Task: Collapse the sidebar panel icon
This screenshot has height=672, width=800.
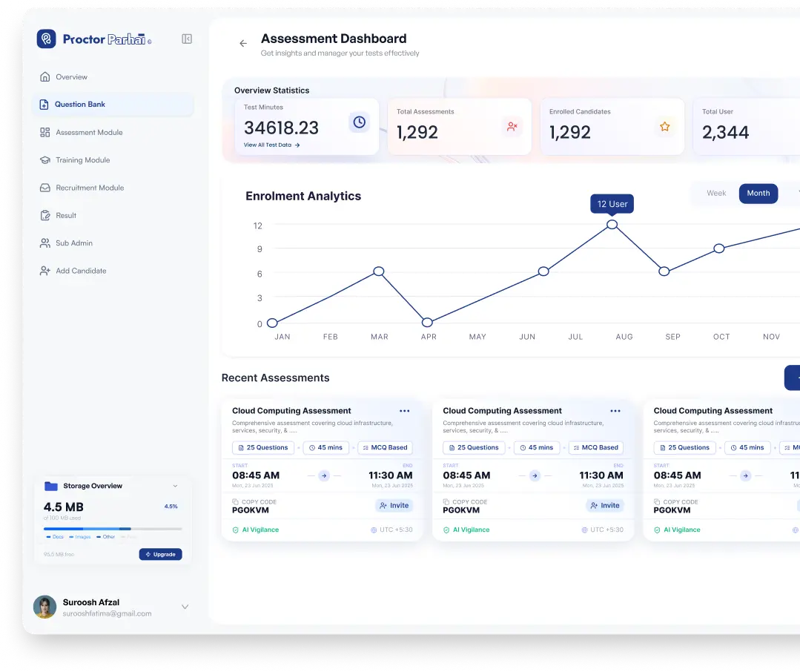Action: tap(187, 39)
